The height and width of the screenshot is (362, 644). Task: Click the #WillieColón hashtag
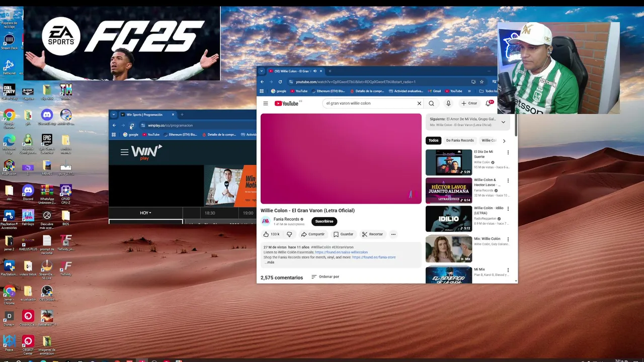coord(321,247)
